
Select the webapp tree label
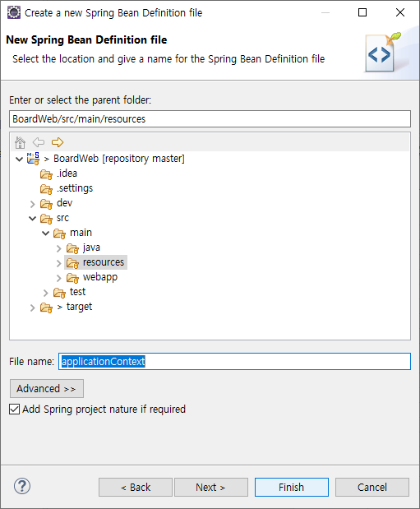100,277
